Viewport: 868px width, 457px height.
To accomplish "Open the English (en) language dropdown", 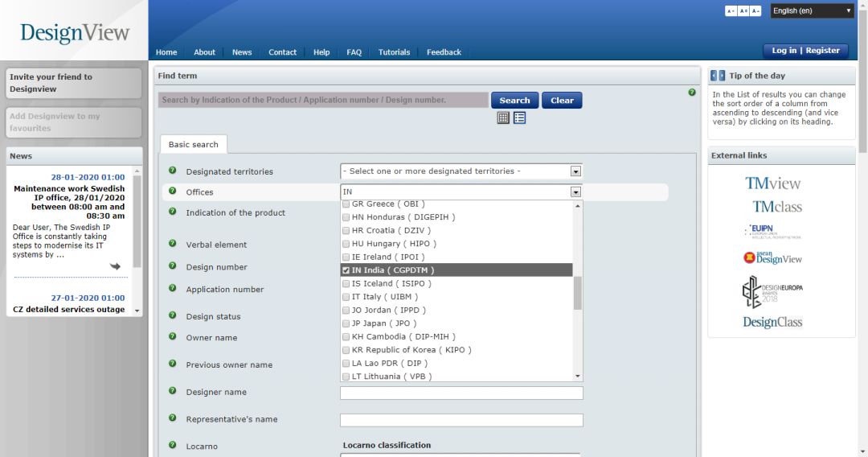I will [x=812, y=10].
